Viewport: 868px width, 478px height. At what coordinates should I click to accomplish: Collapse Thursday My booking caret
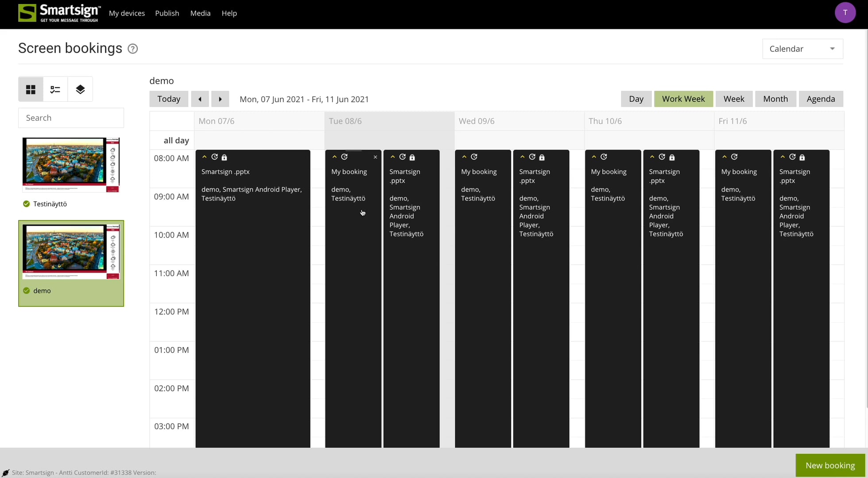594,157
